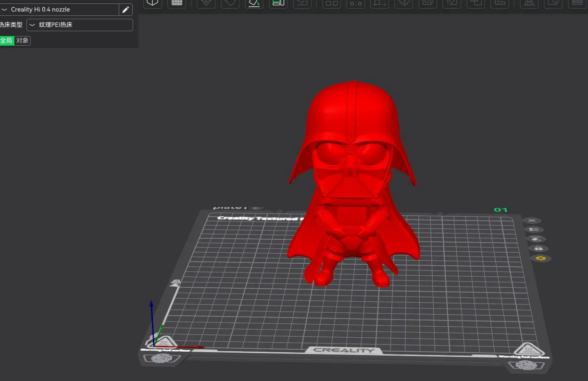Image resolution: width=588 pixels, height=381 pixels.
Task: Open plate settings via the yellow gear
Action: pos(541,258)
